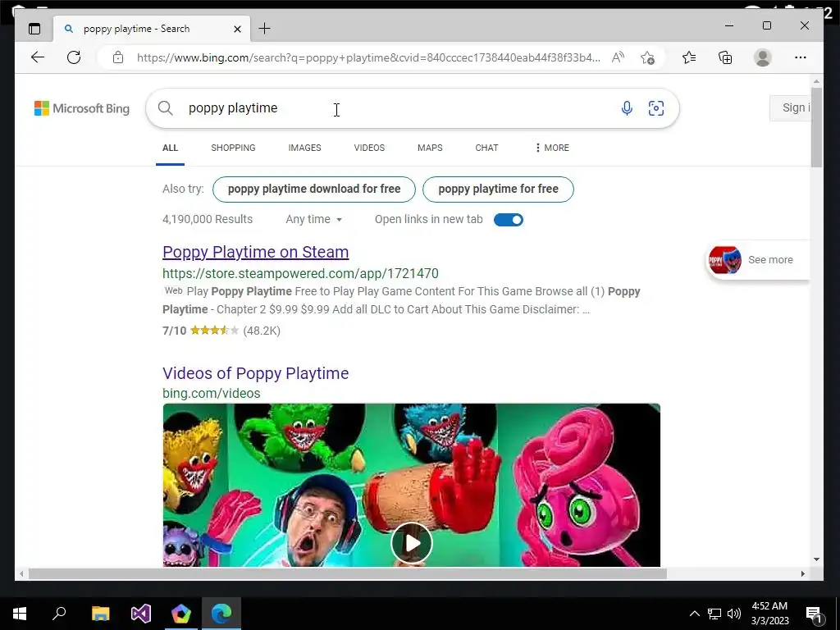
Task: Switch to IMAGES tab
Action: pos(305,148)
